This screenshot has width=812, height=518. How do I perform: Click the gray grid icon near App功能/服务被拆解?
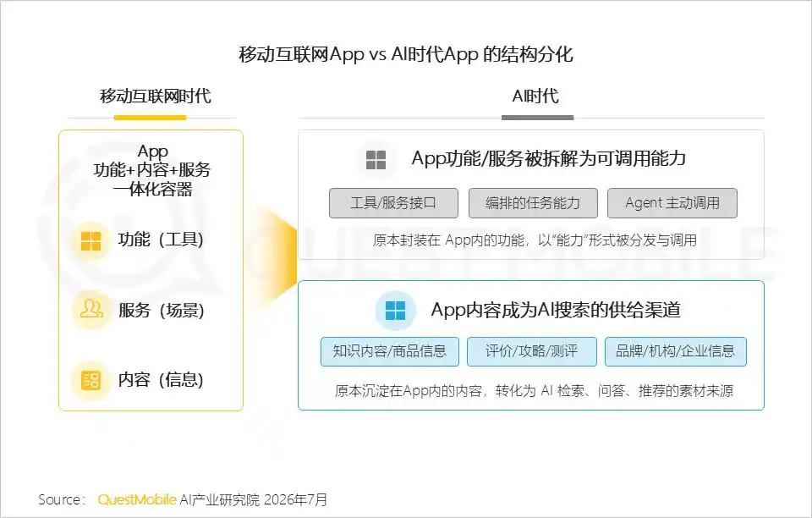[376, 159]
